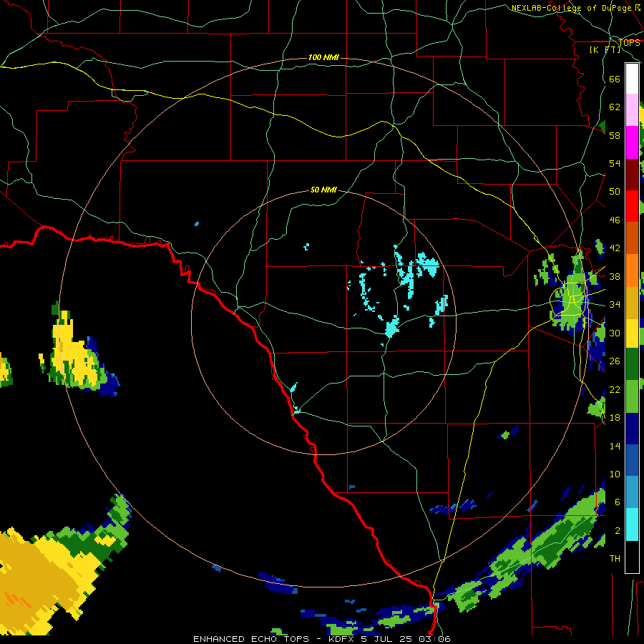Click the legend value 10
644x644 pixels.
[x=615, y=474]
